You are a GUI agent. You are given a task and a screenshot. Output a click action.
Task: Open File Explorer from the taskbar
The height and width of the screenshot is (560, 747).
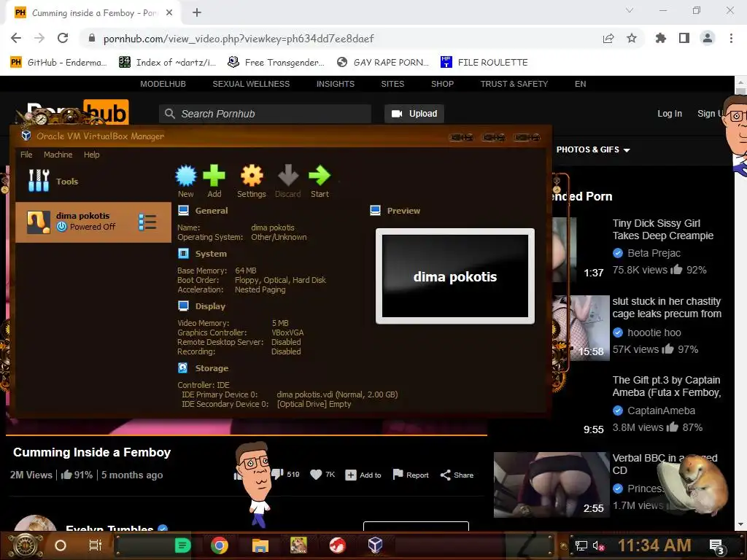click(260, 545)
